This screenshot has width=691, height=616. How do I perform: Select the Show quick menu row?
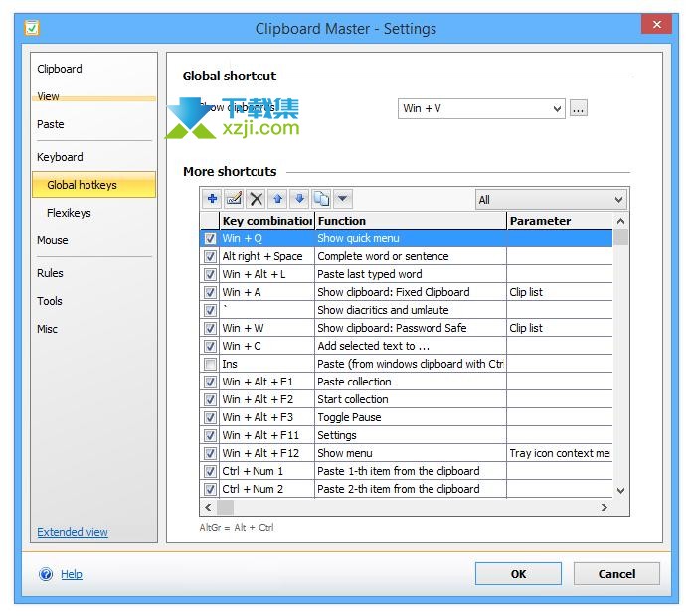407,238
